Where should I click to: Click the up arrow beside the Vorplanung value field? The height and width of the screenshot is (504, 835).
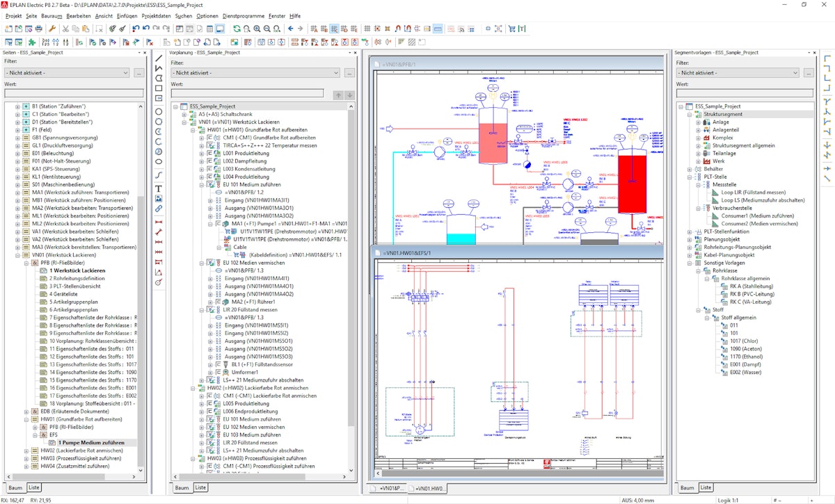coord(340,95)
